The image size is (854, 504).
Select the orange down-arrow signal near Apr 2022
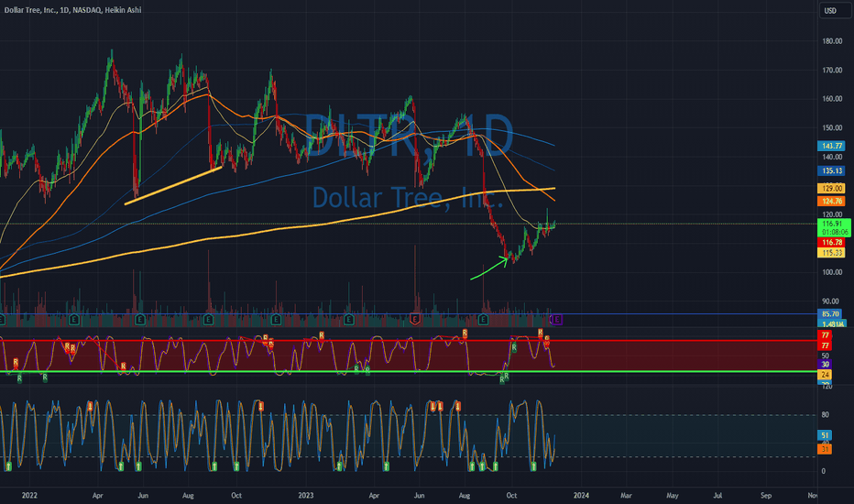(x=91, y=406)
